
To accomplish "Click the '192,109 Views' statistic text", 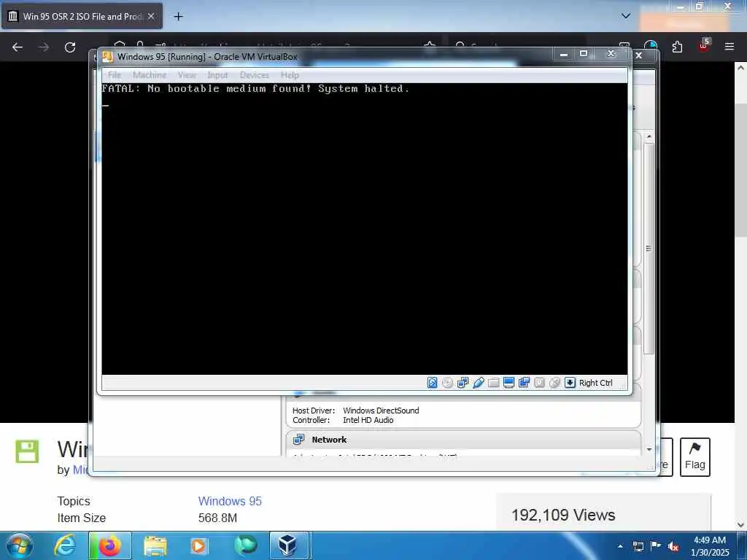I will pyautogui.click(x=563, y=515).
